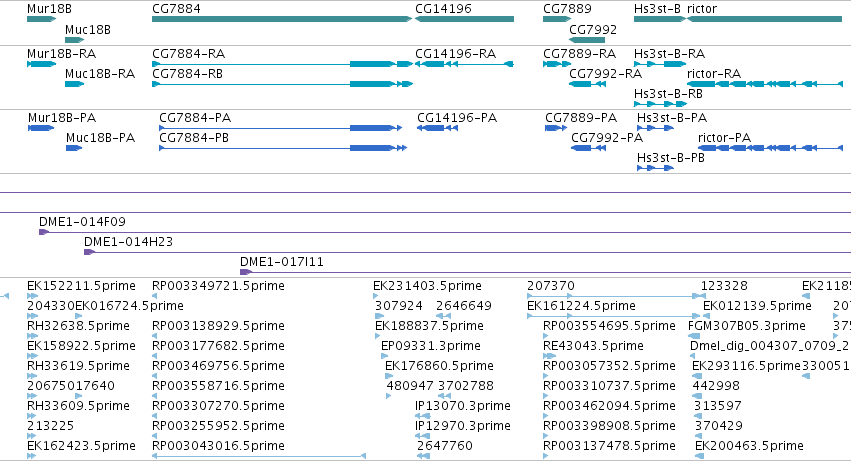
Task: Click the CG7992 gene label
Action: click(593, 30)
